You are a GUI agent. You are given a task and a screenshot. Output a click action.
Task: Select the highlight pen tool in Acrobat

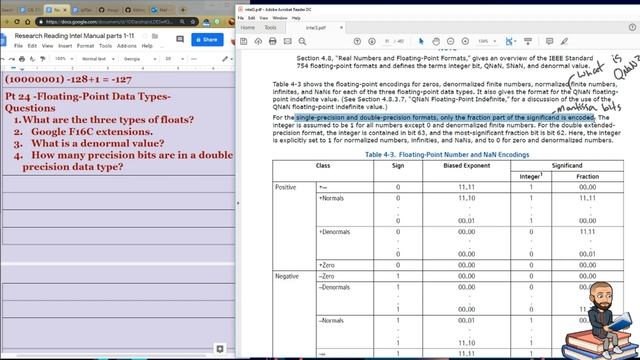click(x=564, y=41)
